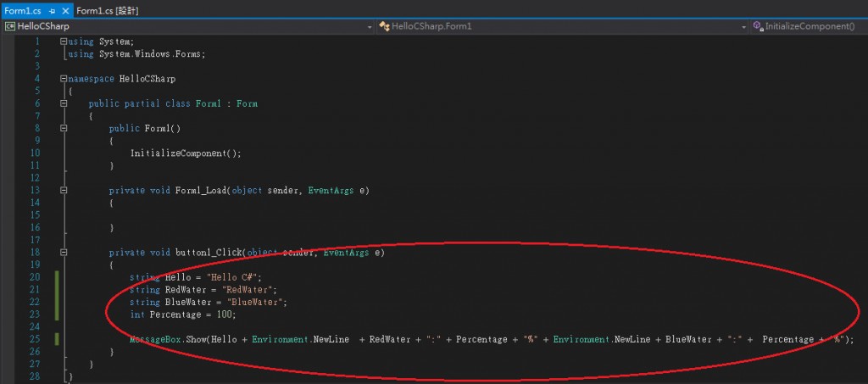Collapse the Form1 class block on line 6
The width and height of the screenshot is (868, 384).
pos(64,103)
